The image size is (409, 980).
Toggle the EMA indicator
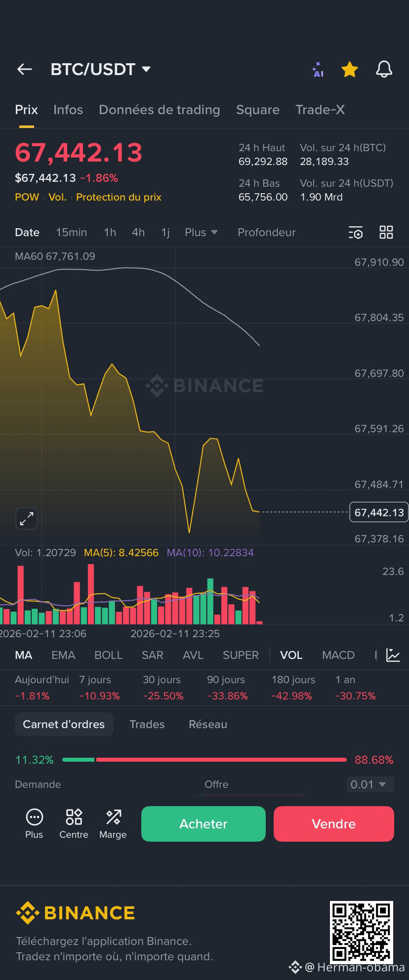(63, 655)
